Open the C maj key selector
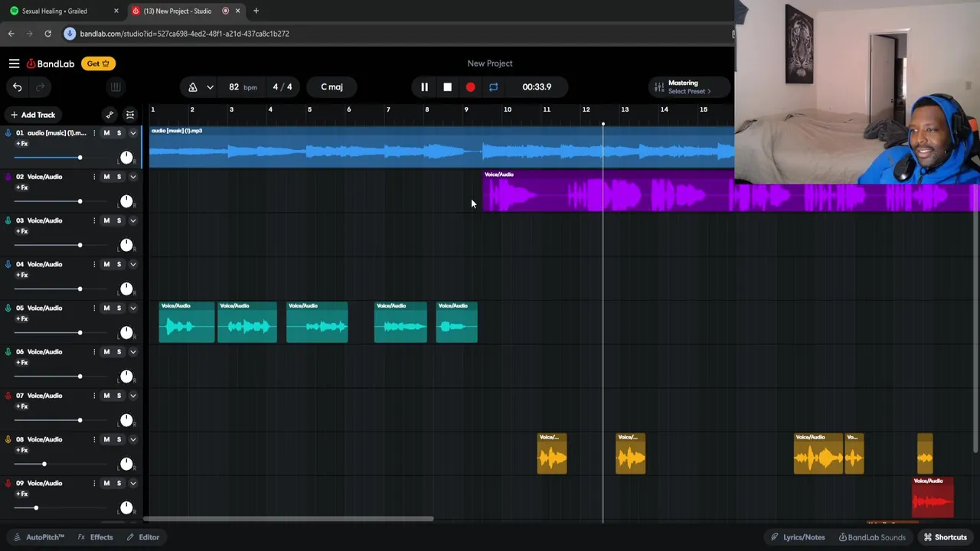The height and width of the screenshot is (551, 980). click(332, 87)
